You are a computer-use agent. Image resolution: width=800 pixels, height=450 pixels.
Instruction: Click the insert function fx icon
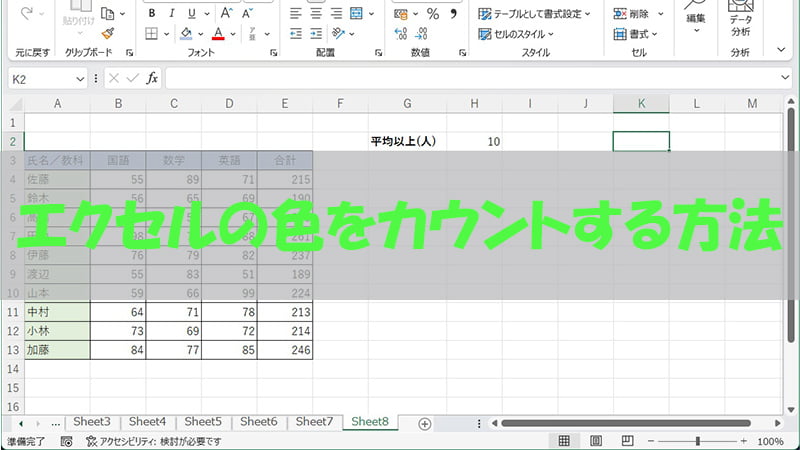coord(152,78)
